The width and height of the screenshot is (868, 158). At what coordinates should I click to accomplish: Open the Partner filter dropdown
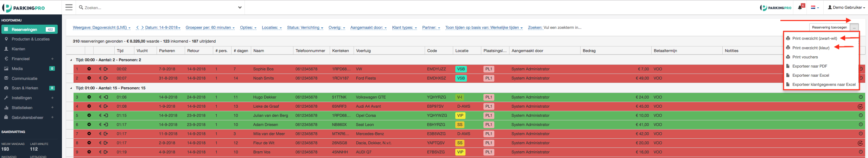[431, 27]
